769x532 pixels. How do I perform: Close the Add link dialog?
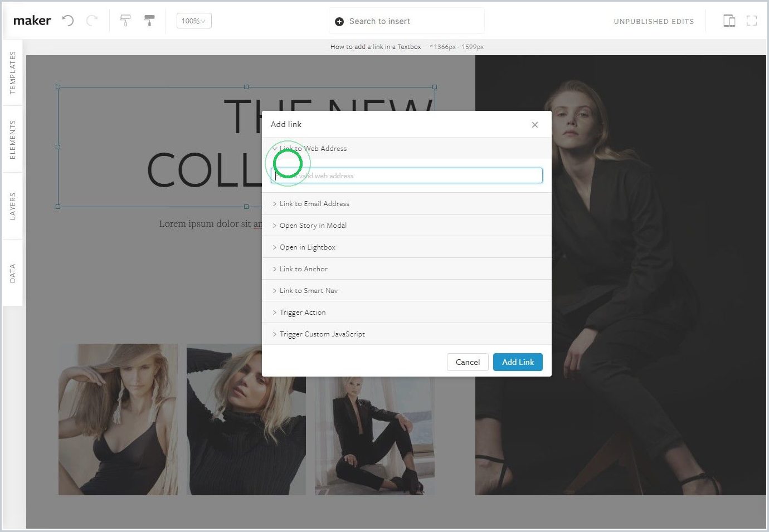pos(535,125)
